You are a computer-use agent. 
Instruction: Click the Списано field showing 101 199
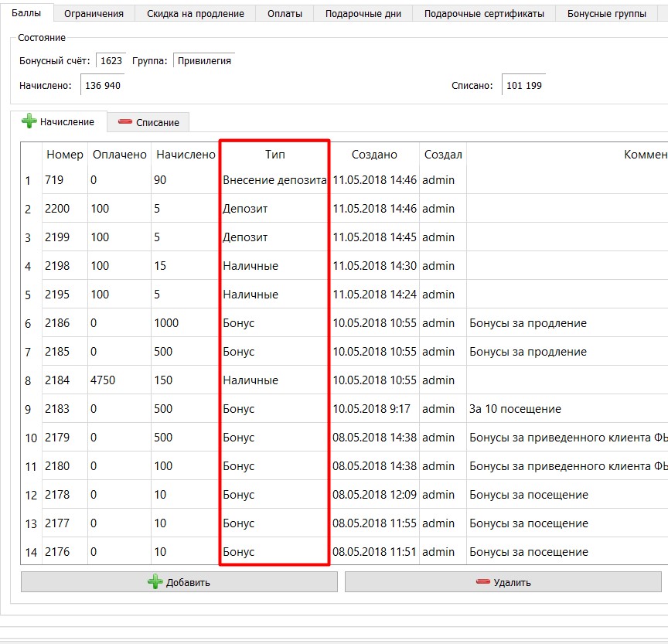pos(524,85)
